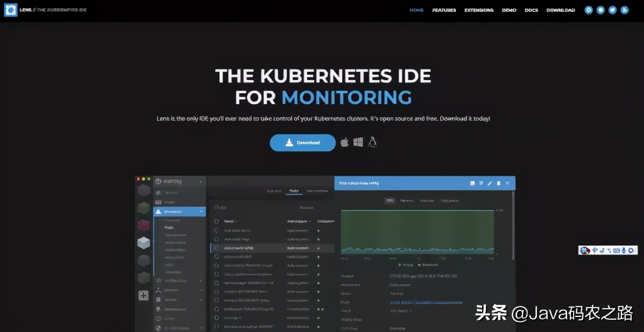644x332 pixels.
Task: Click the add cluster plus icon
Action: tap(143, 295)
